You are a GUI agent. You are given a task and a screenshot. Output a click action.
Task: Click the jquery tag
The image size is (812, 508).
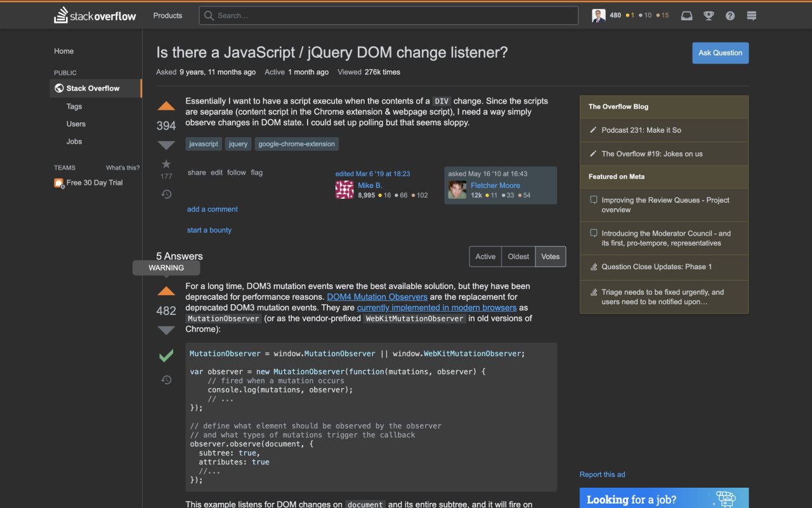239,144
